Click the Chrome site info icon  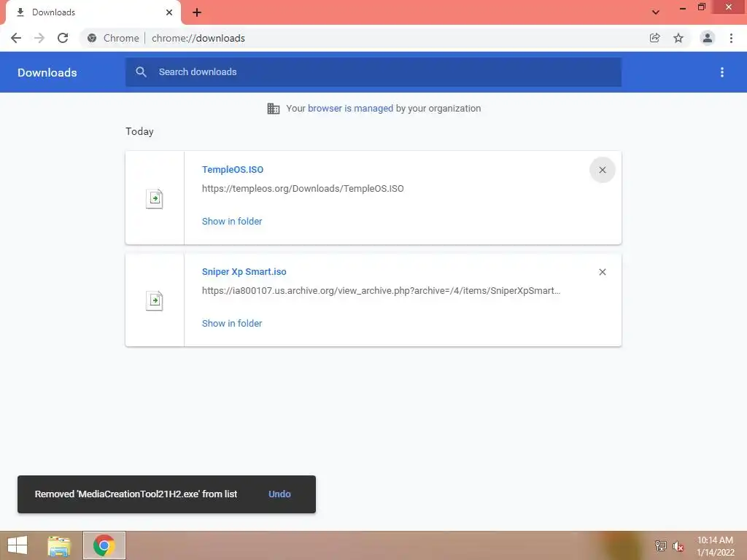click(x=92, y=38)
